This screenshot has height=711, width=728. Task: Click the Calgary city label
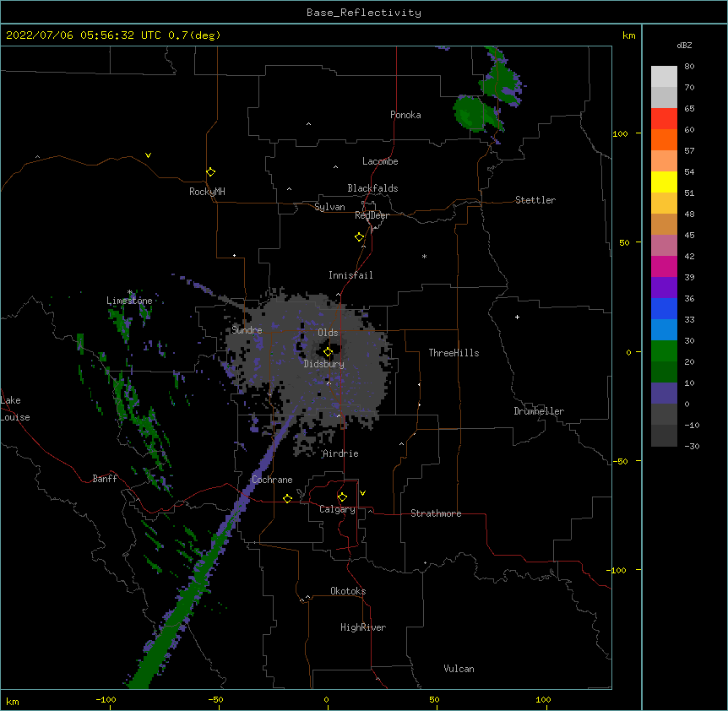click(x=337, y=509)
